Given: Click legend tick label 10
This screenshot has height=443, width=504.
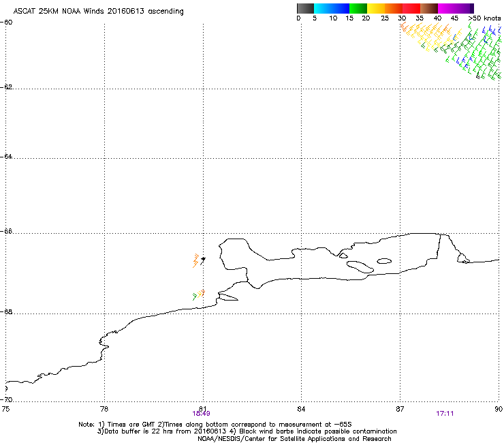Looking at the screenshot, I should [x=333, y=18].
